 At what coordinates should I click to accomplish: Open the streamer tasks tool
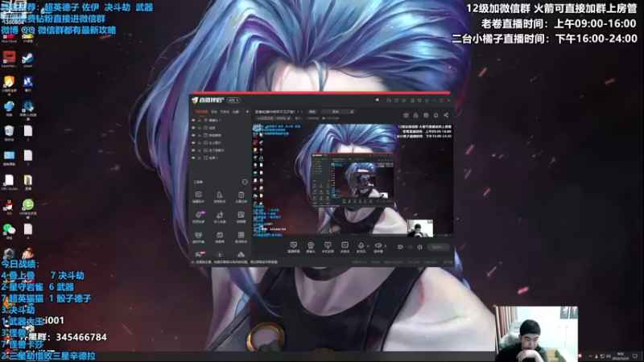pos(241,197)
